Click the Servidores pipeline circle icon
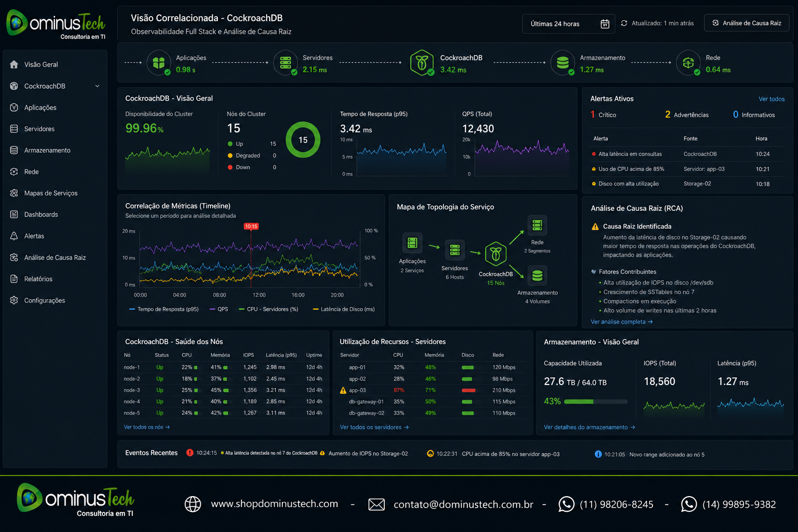The width and height of the screenshot is (798, 532). point(285,63)
